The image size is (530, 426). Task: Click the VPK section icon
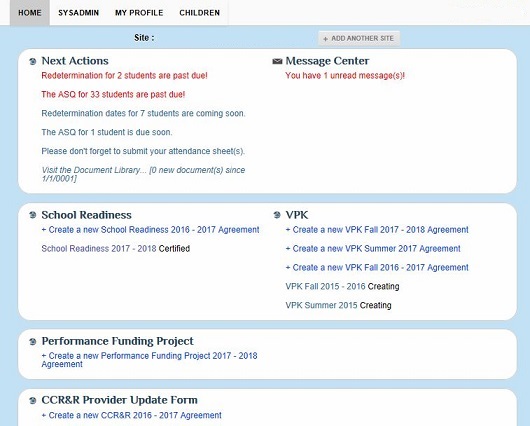[277, 215]
